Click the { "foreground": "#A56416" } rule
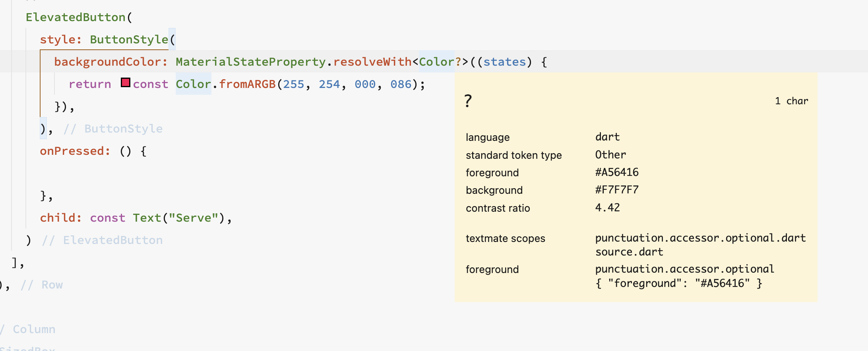 [679, 283]
